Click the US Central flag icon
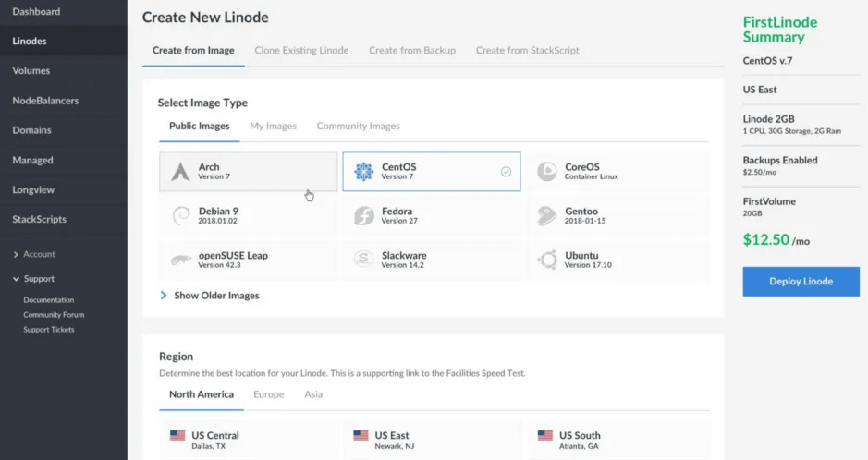 [177, 435]
